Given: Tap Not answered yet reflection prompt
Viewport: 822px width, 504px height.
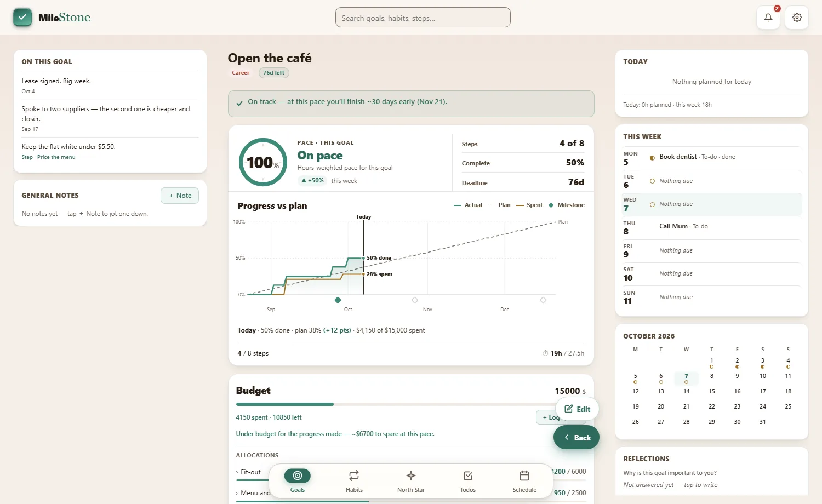Looking at the screenshot, I should tap(670, 485).
